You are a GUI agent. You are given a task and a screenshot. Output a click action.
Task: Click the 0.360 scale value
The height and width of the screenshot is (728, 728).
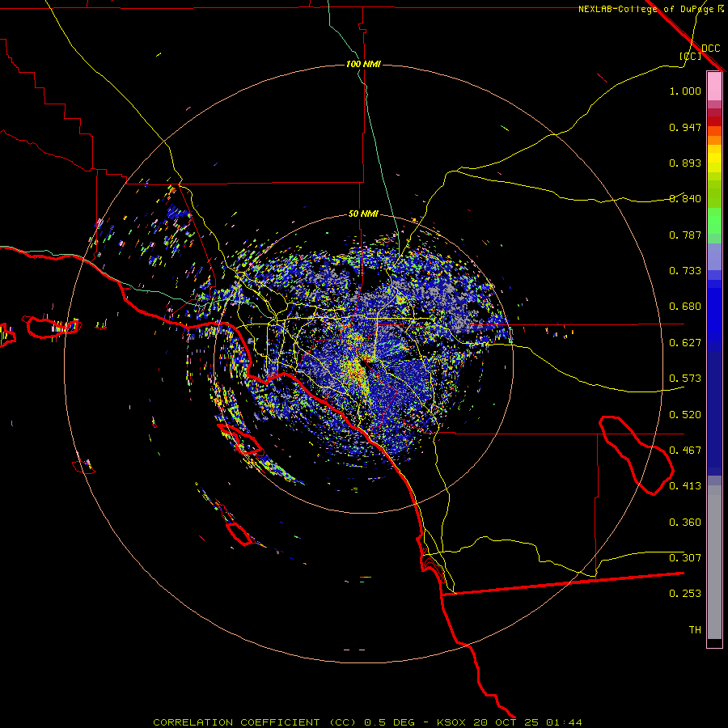pos(685,523)
